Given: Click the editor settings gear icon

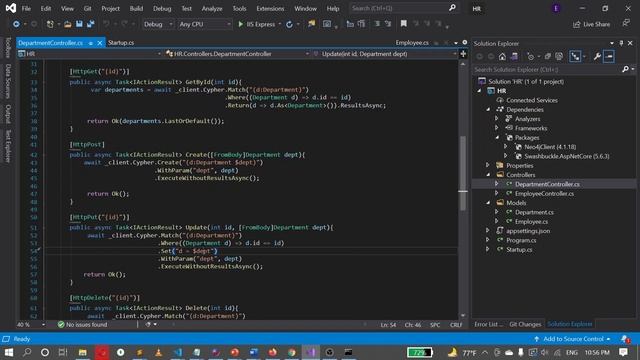Looking at the screenshot, I should (x=464, y=42).
